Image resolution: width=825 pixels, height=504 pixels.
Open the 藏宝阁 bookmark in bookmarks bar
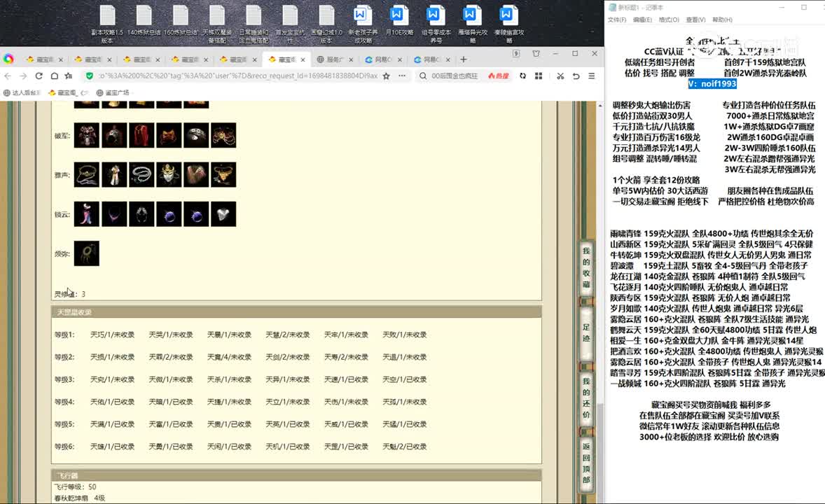[67, 92]
